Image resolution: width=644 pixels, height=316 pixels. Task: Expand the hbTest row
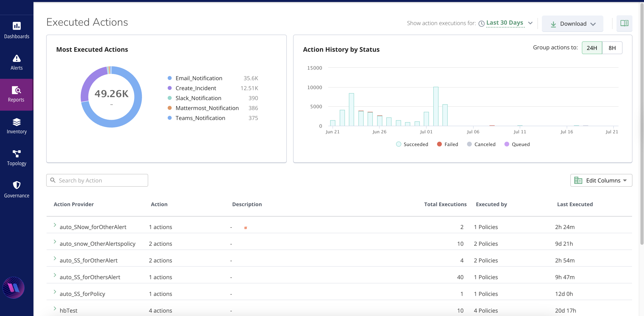coord(55,309)
